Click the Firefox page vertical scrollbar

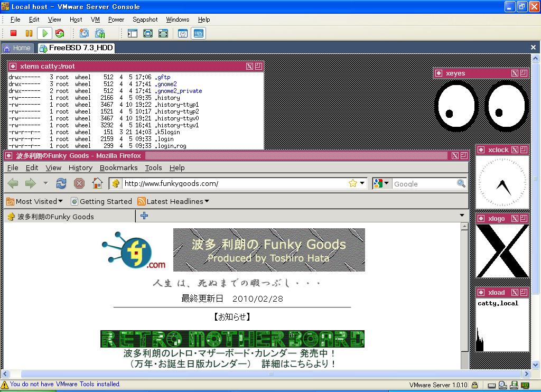point(464,292)
